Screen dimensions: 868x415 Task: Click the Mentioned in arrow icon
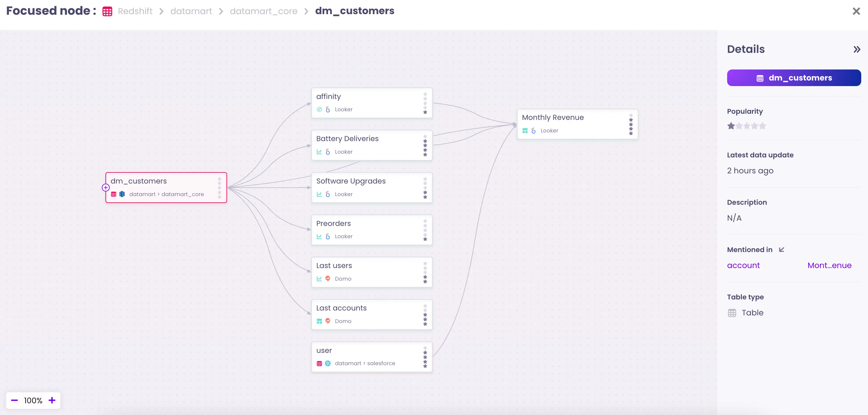781,250
